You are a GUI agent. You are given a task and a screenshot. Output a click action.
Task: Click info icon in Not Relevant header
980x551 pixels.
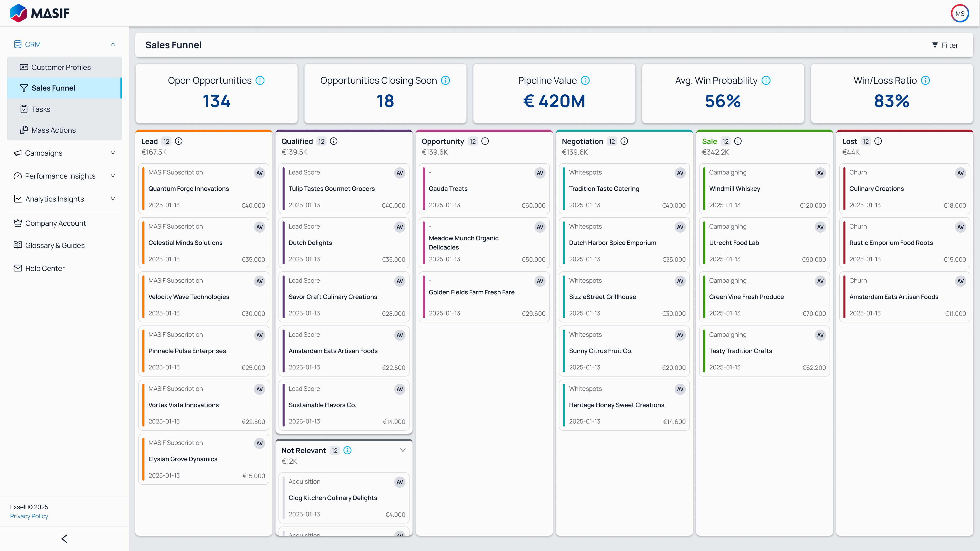(x=347, y=450)
